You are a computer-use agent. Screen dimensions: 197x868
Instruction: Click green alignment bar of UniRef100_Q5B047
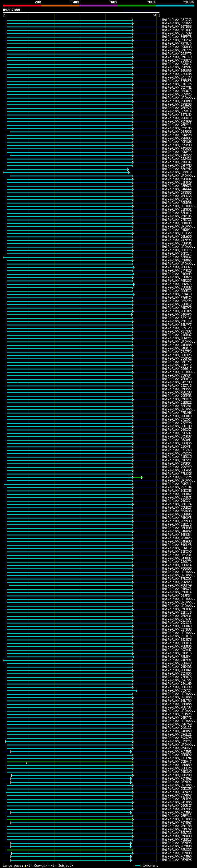[x=70, y=762]
